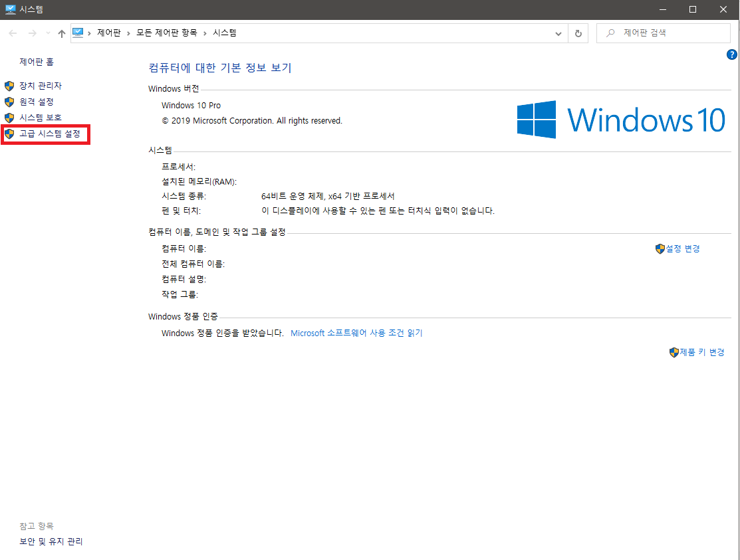Viewport: 740px width, 560px height.
Task: Select 모든 제어판 항목 breadcrumb
Action: [x=167, y=33]
